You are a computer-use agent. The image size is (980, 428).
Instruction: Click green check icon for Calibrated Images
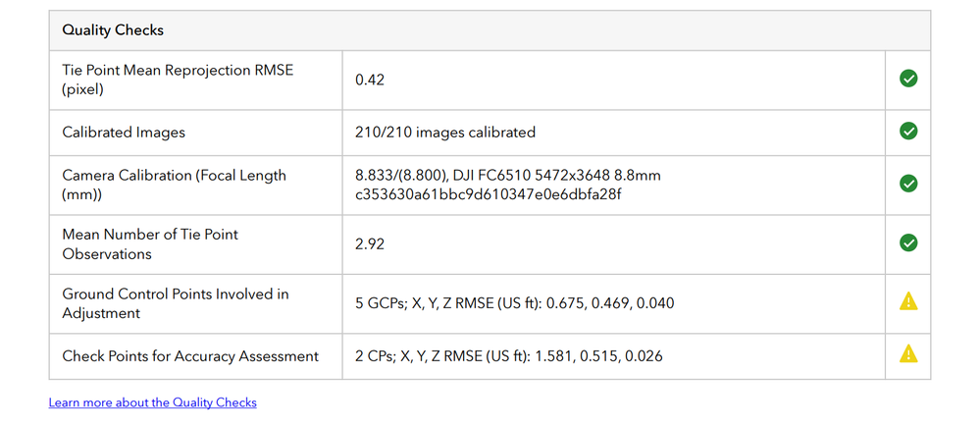(908, 132)
